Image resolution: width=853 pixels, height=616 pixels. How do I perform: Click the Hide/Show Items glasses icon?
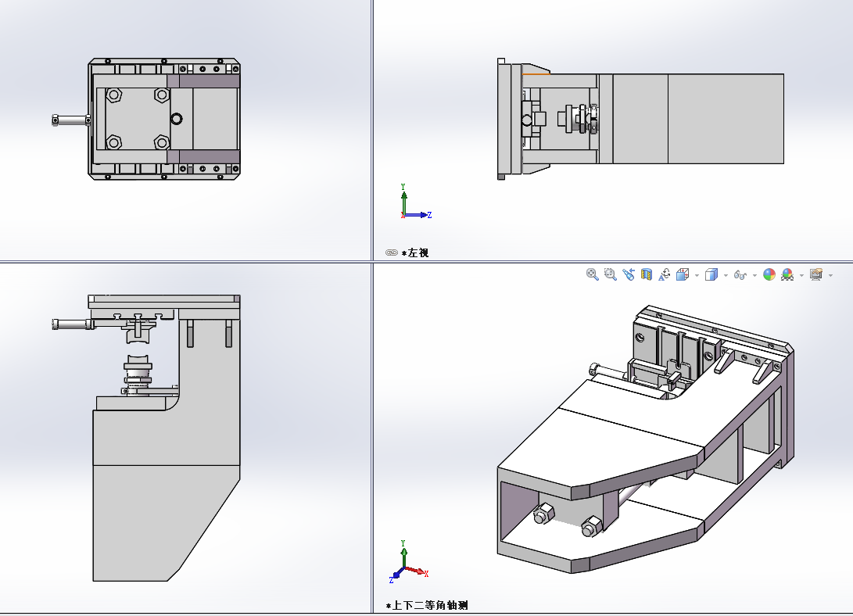tap(740, 274)
